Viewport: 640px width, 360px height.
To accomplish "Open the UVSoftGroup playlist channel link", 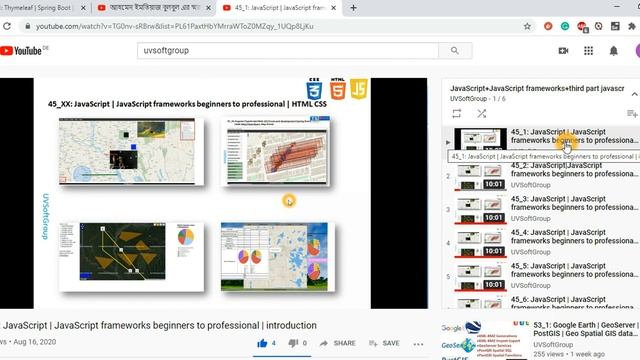I will click(x=468, y=99).
